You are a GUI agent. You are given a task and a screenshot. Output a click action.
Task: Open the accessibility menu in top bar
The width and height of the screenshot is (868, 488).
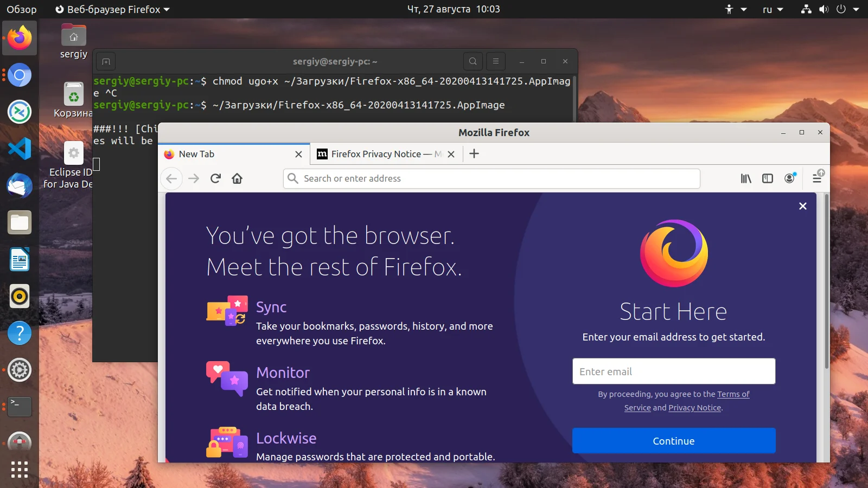(x=736, y=9)
